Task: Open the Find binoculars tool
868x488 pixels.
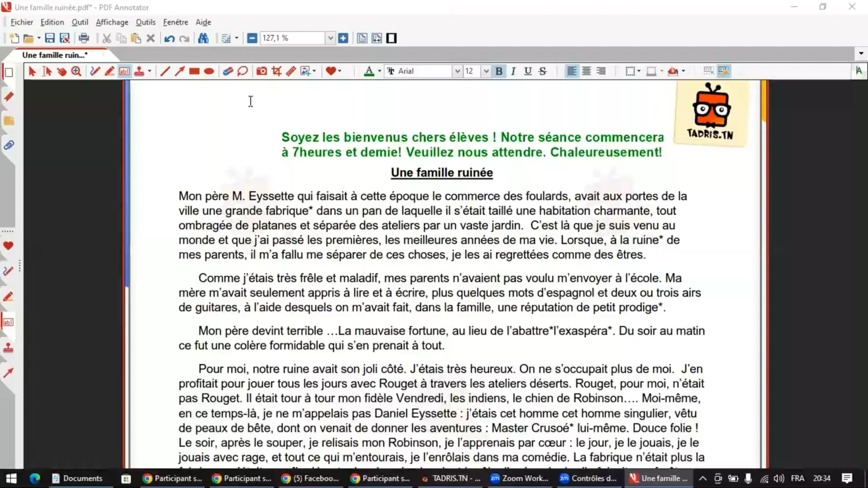Action: [x=203, y=38]
